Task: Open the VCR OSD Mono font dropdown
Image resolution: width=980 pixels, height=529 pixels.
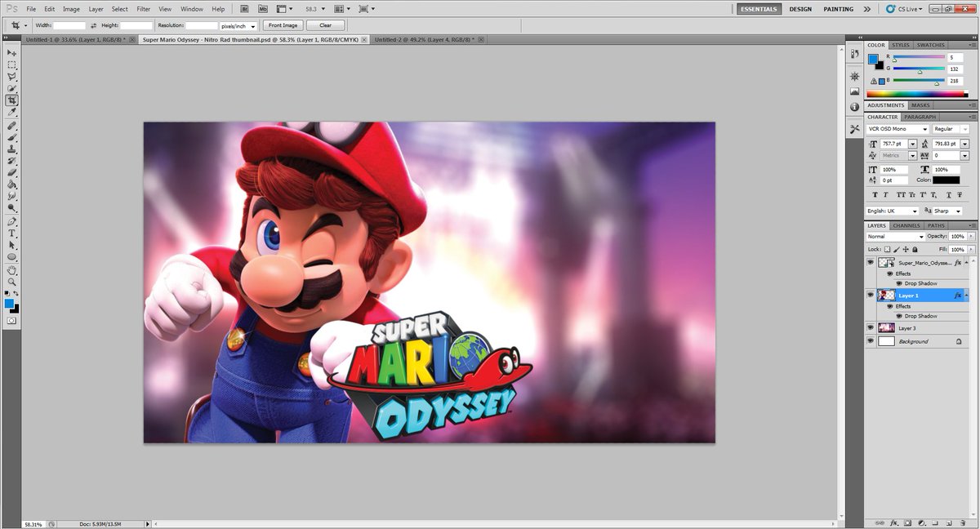Action: coord(898,129)
